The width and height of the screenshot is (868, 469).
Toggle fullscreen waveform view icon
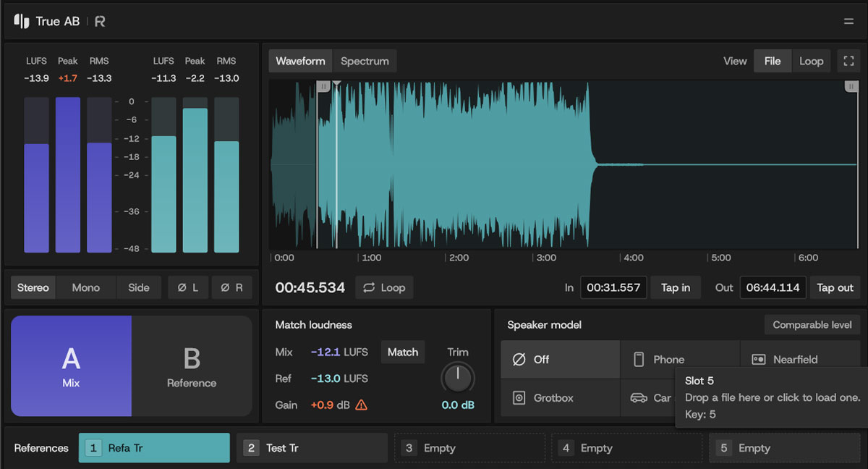click(x=848, y=62)
